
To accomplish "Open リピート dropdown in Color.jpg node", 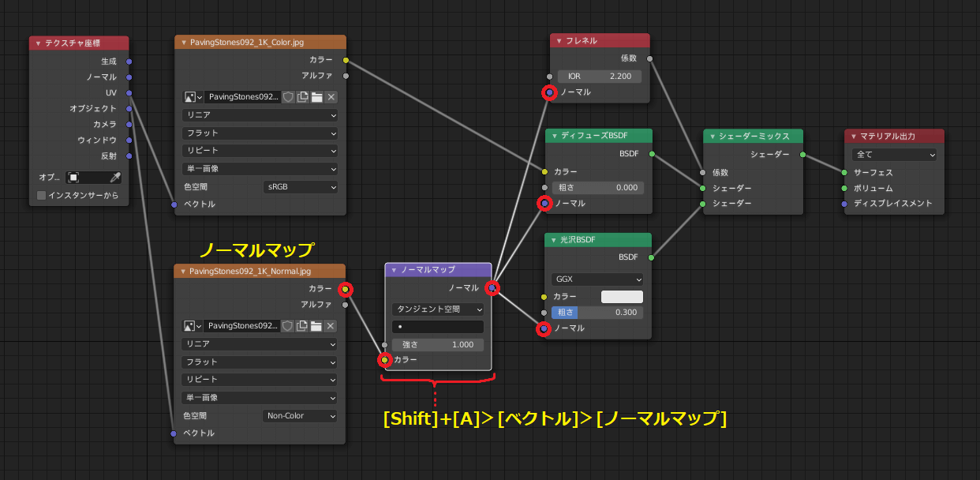I will point(260,151).
